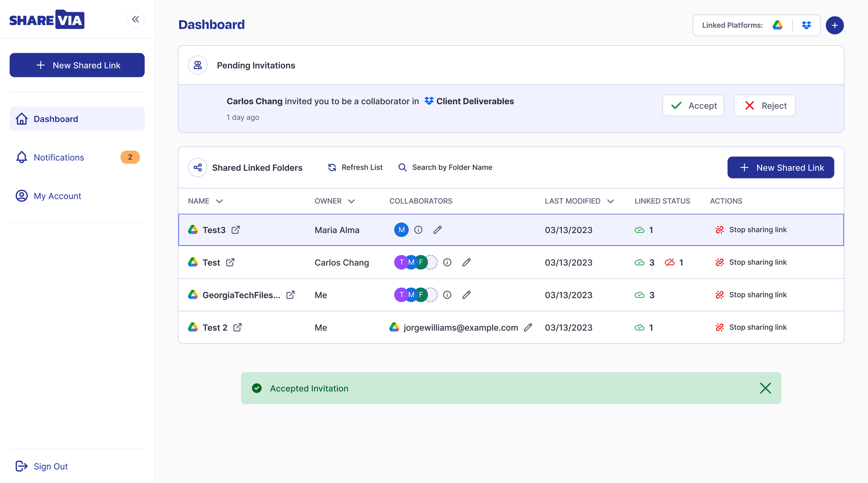Reject the Client Deliverables invitation

764,105
